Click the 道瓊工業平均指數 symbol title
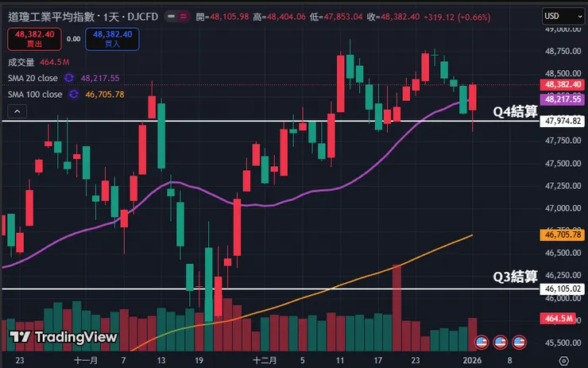 pos(52,17)
